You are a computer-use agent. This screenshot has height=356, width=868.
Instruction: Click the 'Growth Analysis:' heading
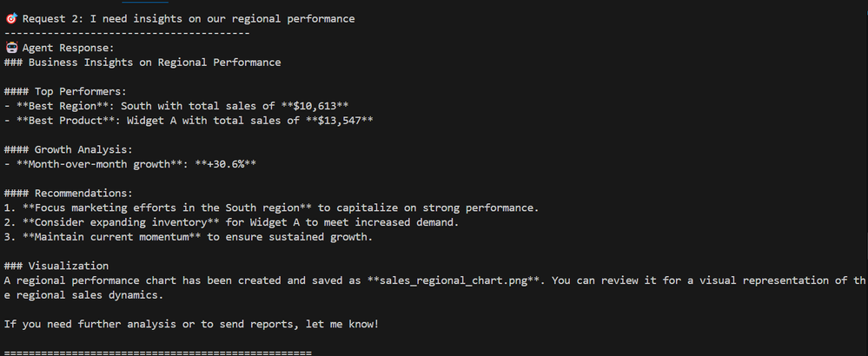83,150
